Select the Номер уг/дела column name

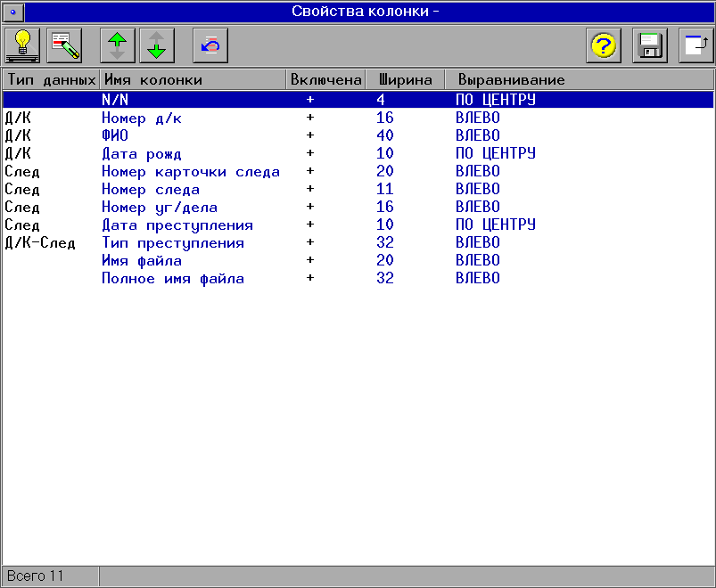(x=160, y=207)
